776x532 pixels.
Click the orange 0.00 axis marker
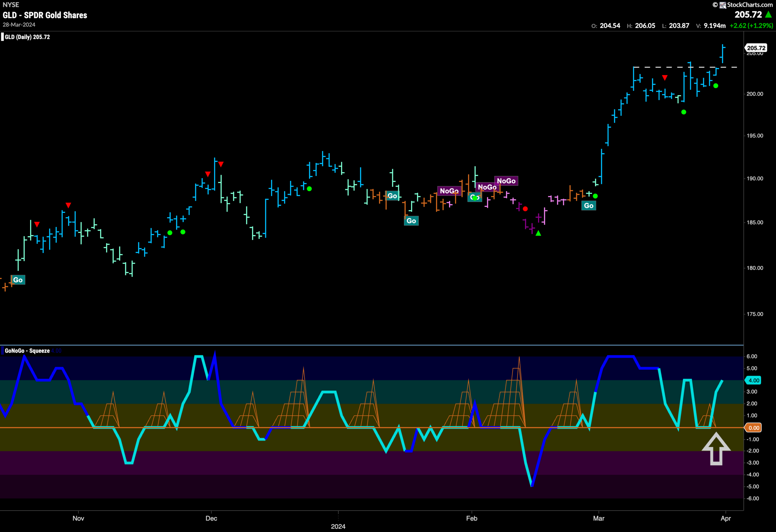(753, 428)
